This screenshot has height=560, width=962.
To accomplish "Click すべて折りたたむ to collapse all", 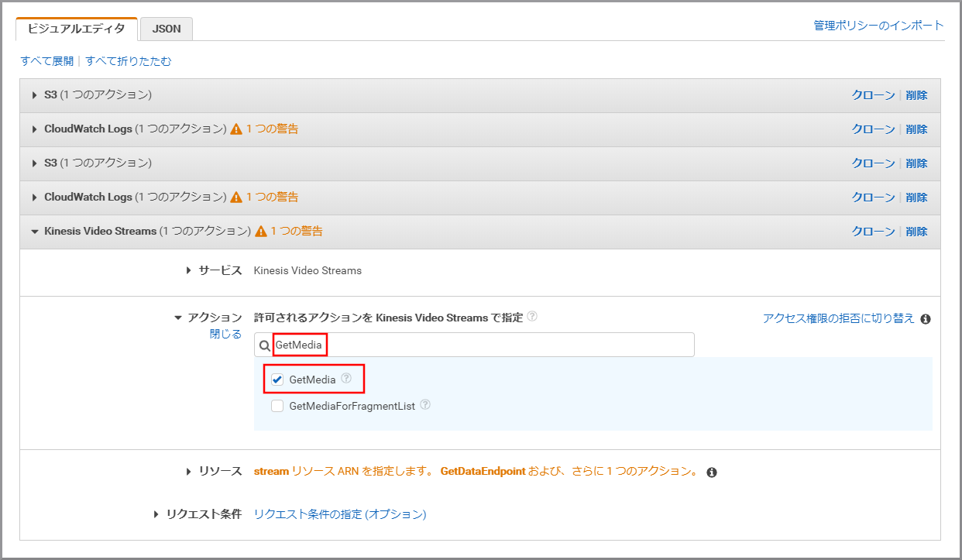I will tap(129, 61).
